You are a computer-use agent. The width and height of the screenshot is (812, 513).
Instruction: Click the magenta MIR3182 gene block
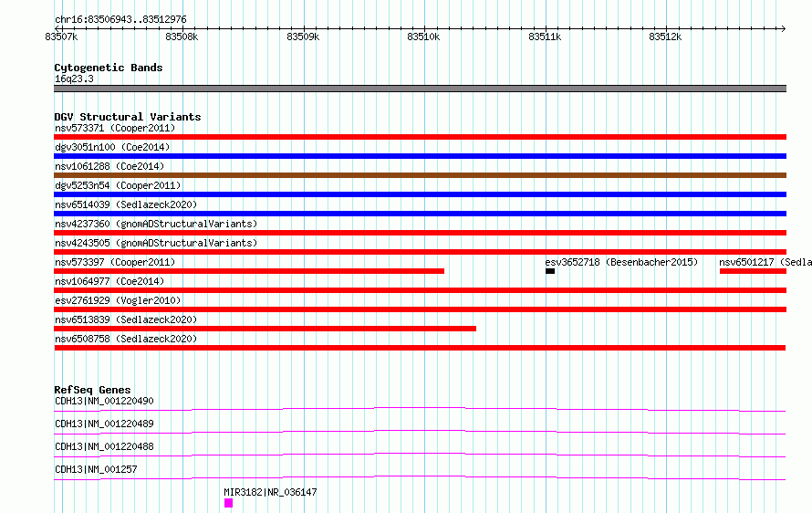pos(228,503)
